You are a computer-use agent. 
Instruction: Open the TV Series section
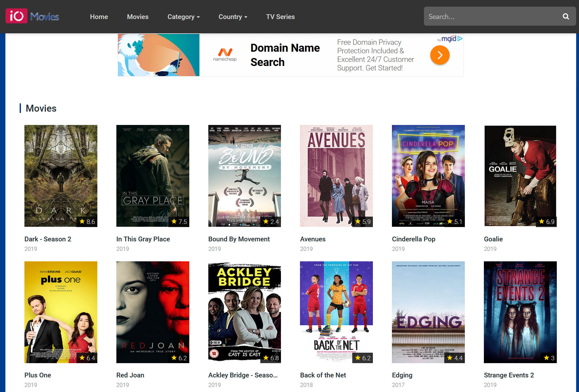(280, 17)
